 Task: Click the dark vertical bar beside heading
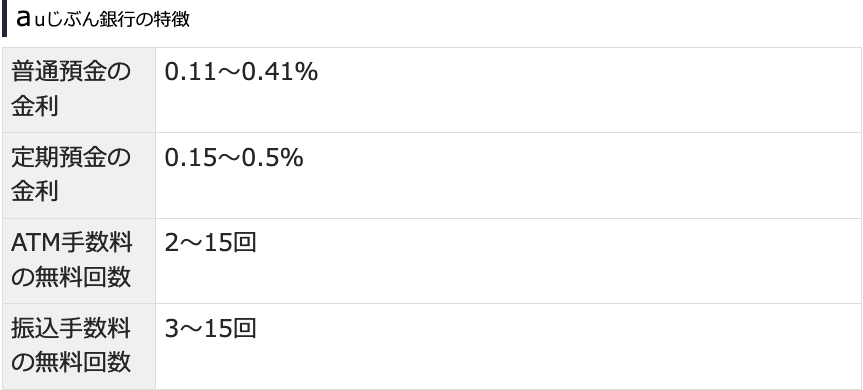(4, 18)
